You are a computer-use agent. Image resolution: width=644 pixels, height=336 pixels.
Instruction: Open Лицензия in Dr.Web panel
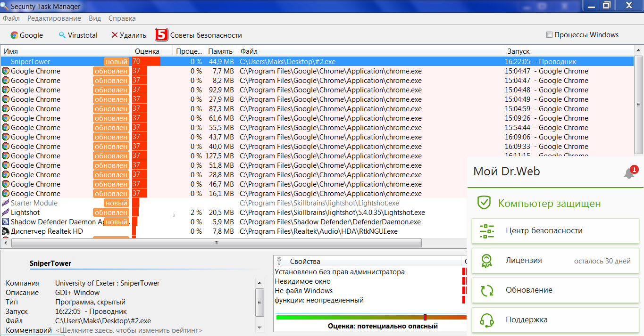pos(555,261)
